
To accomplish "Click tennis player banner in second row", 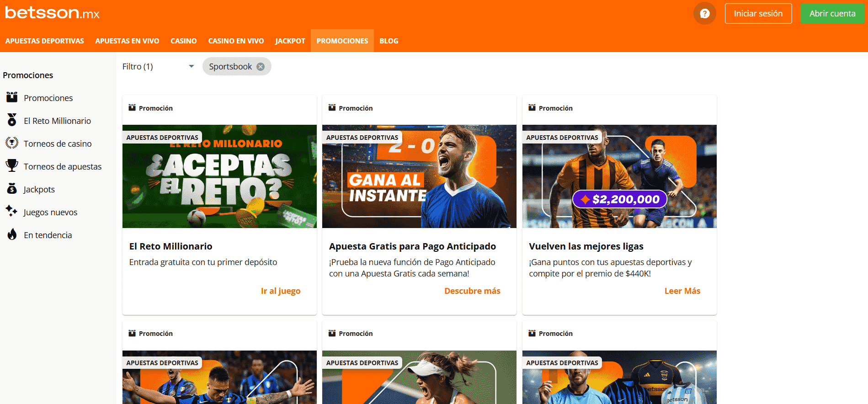I will 419,377.
